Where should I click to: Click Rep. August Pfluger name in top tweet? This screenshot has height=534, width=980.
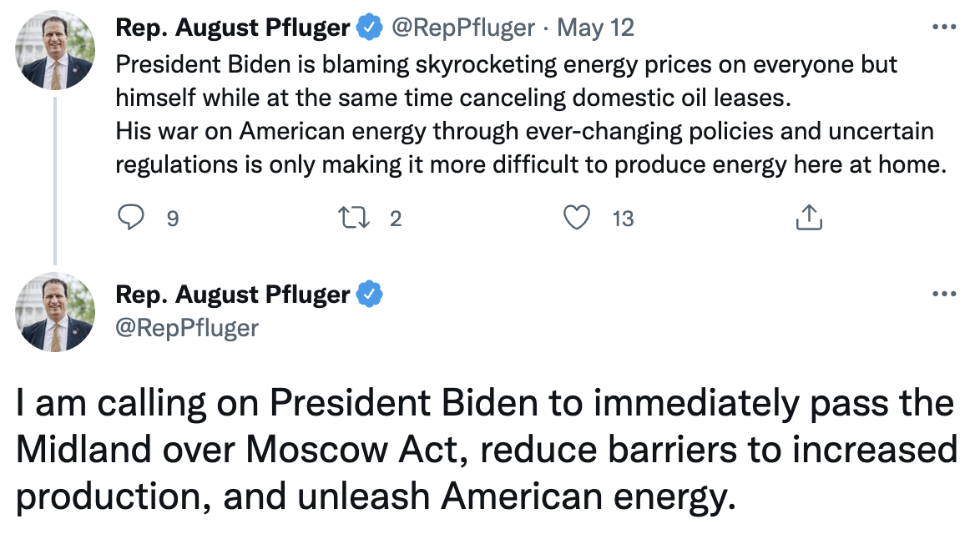tap(233, 28)
